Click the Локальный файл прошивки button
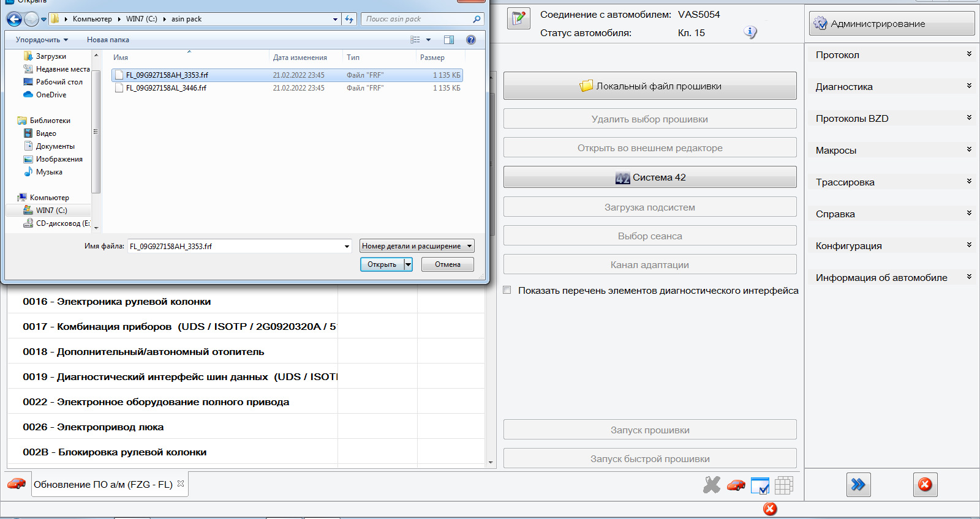980x519 pixels. pos(650,86)
